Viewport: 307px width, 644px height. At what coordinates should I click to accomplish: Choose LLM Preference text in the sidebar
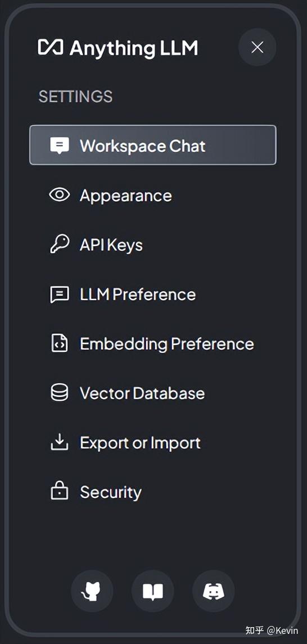(x=138, y=294)
